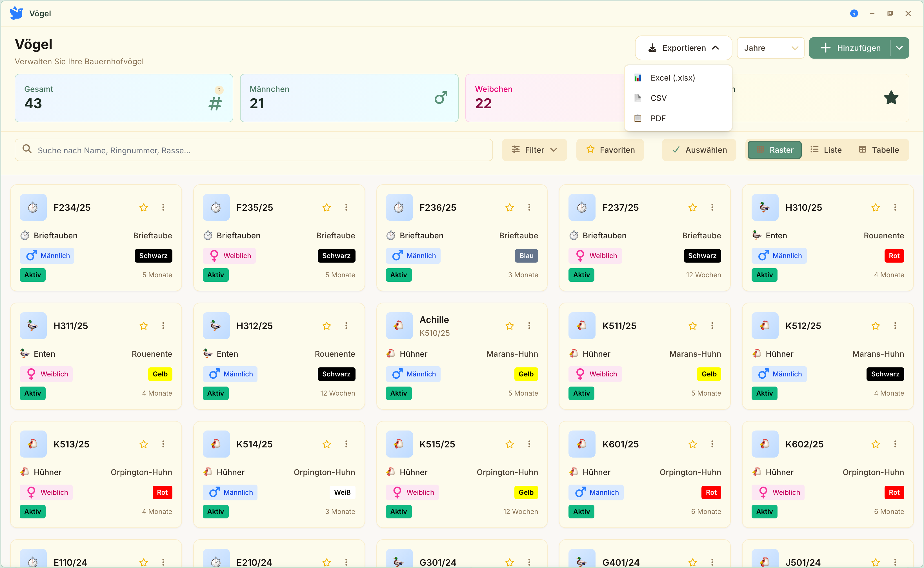This screenshot has width=924, height=568.
Task: Toggle the Favoriten filter
Action: (610, 150)
